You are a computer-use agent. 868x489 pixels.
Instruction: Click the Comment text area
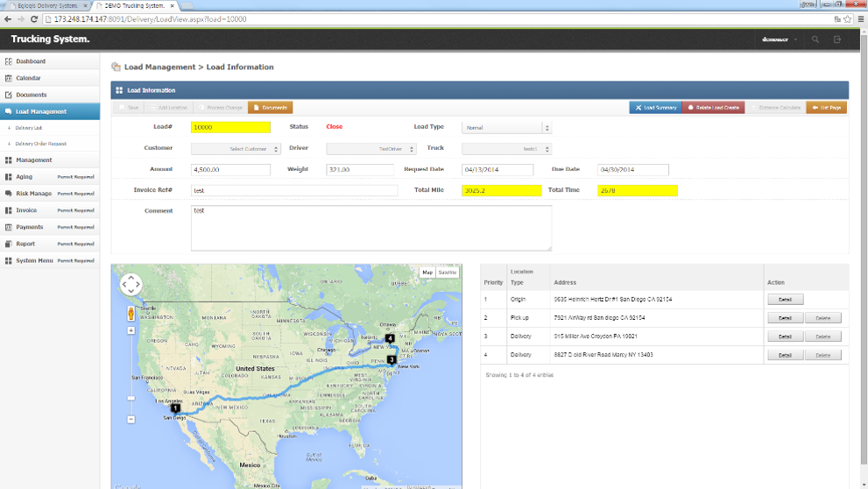371,228
